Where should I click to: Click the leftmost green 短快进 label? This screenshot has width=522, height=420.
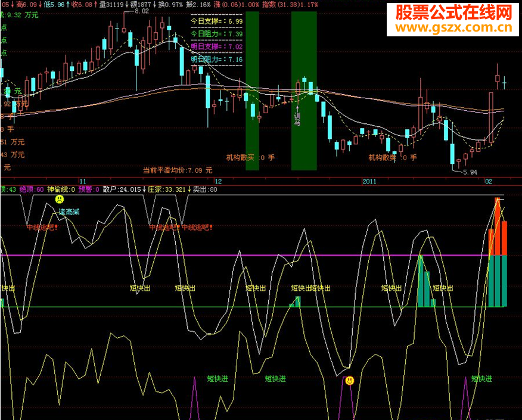(218, 379)
